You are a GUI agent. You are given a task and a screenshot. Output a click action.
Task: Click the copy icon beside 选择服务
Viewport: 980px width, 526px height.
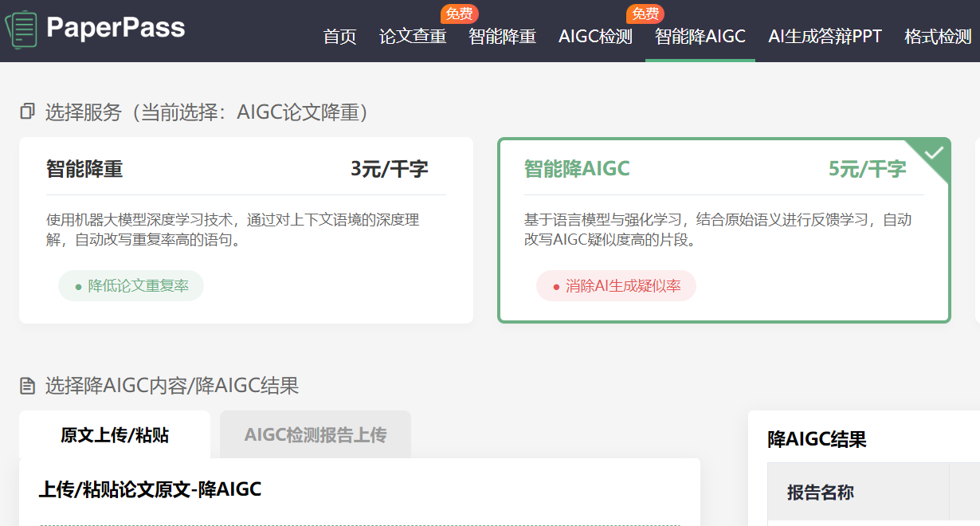(x=28, y=112)
